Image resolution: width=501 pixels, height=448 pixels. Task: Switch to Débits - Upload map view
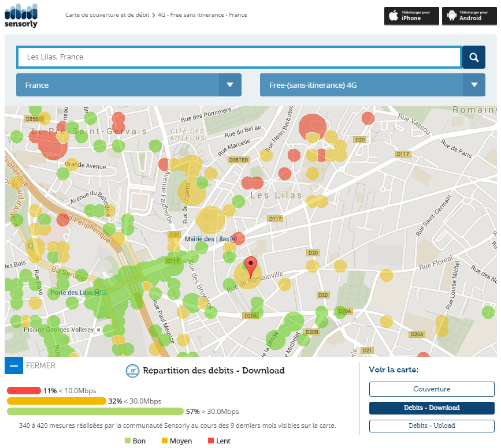pos(432,425)
